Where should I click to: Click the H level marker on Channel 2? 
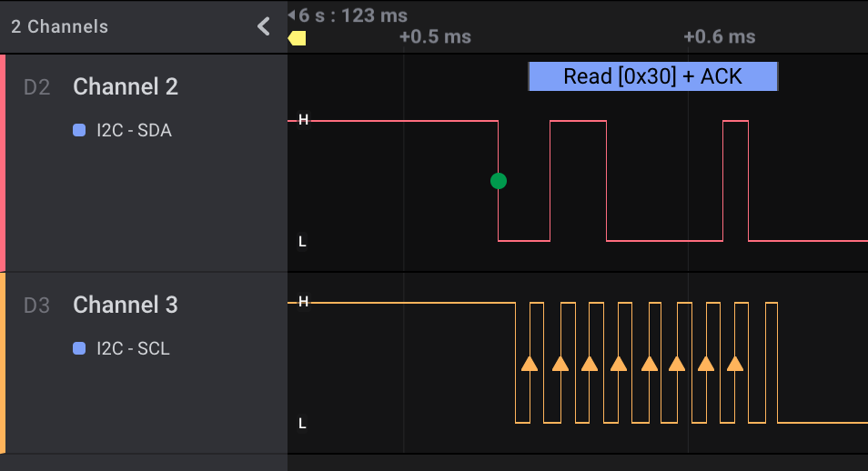click(x=303, y=120)
